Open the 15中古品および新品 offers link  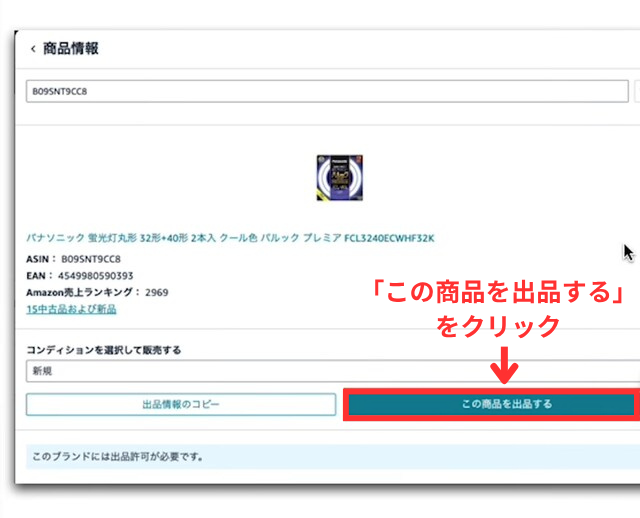tap(71, 309)
